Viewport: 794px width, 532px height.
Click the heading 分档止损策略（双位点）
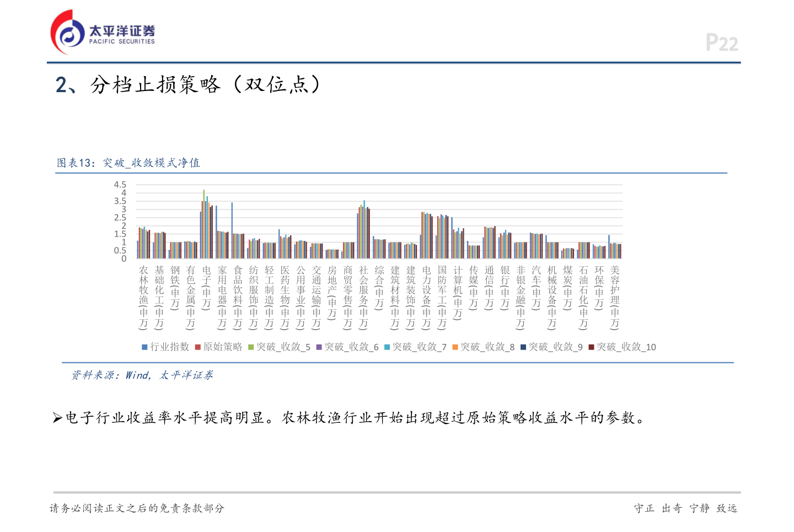[x=187, y=84]
